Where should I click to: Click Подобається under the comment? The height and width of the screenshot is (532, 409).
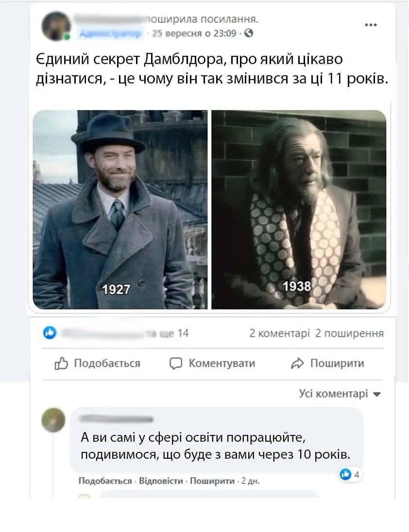click(105, 481)
